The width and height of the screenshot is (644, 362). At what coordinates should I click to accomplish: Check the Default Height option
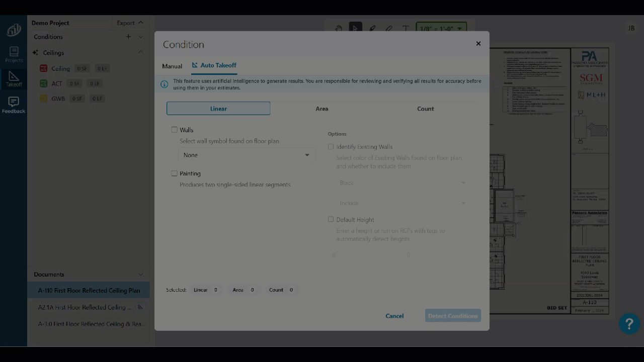pyautogui.click(x=331, y=220)
